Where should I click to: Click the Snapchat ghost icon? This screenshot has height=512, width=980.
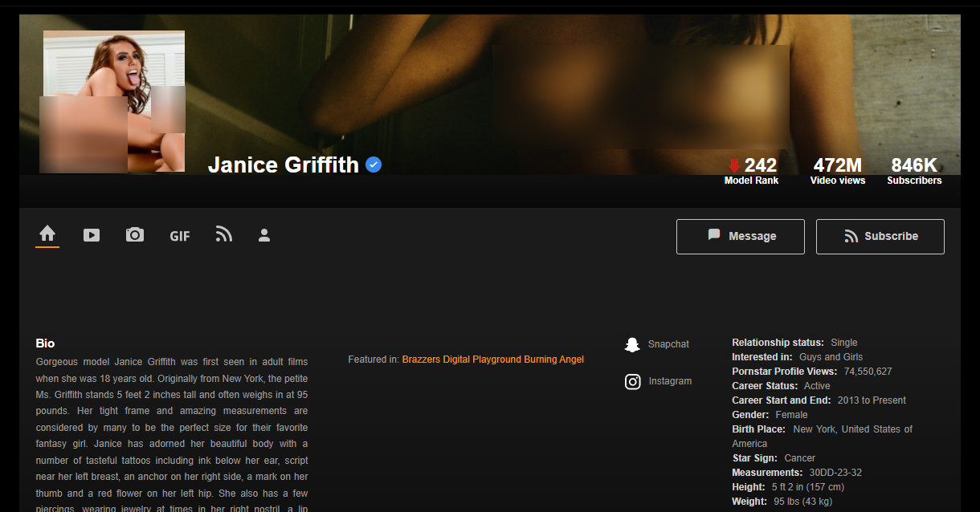coord(632,344)
